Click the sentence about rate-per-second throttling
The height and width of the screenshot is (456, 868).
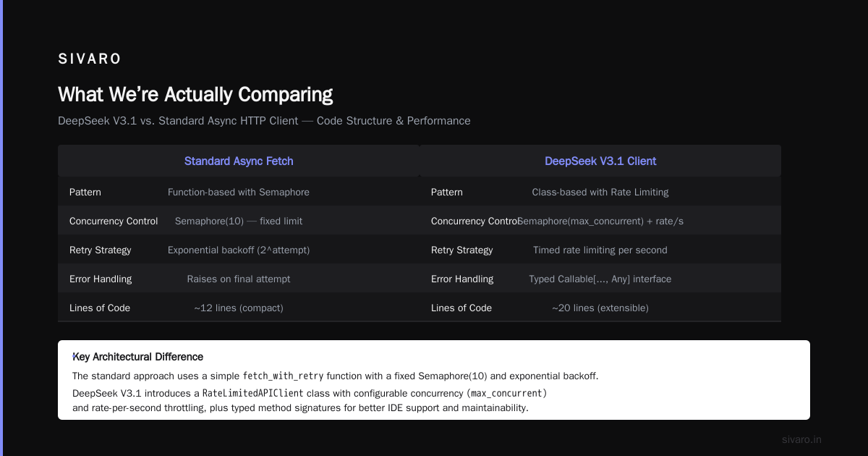[300, 408]
